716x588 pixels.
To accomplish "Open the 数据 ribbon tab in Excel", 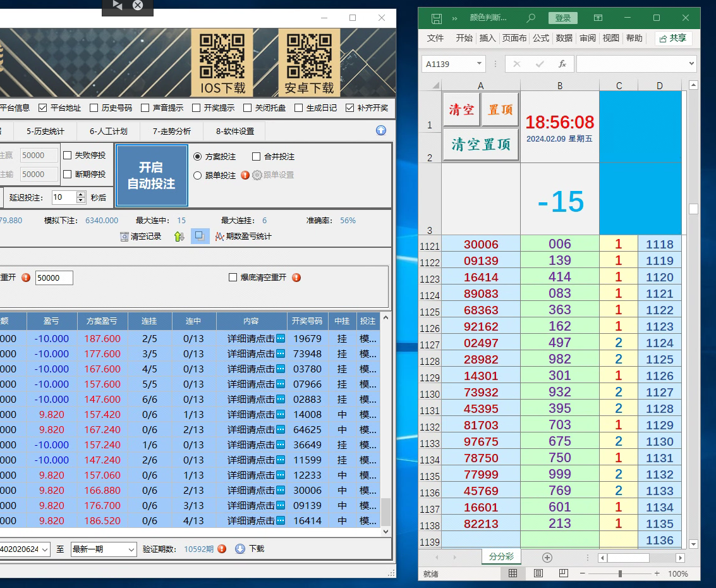I will [x=564, y=38].
